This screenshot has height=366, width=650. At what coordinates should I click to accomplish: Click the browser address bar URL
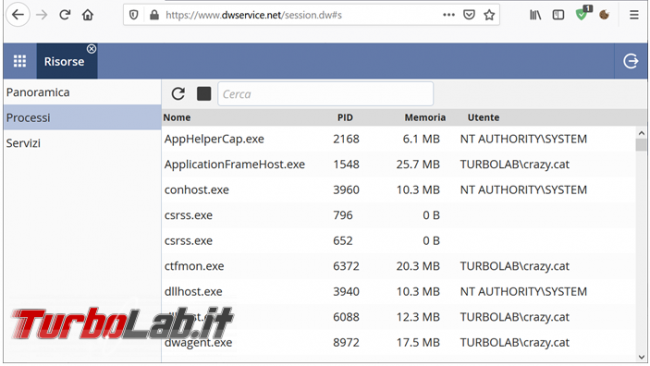(254, 15)
